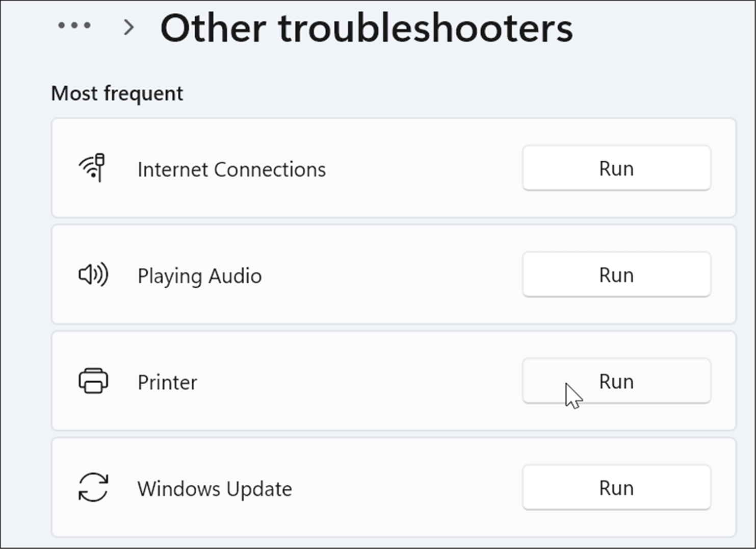Click the Windows Update refresh arrows icon
The height and width of the screenshot is (549, 756).
pos(93,487)
